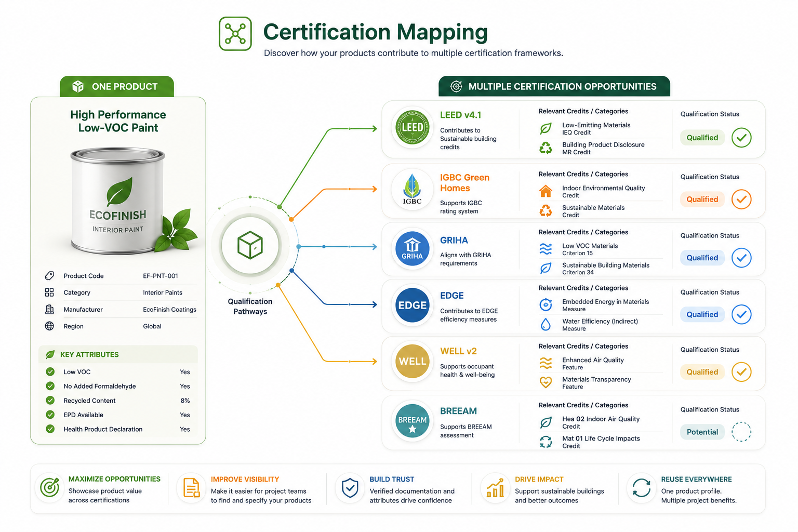Screen dimensions: 798x532
Task: Click the IGBC Sustainable Materials recycle icon
Action: (546, 210)
